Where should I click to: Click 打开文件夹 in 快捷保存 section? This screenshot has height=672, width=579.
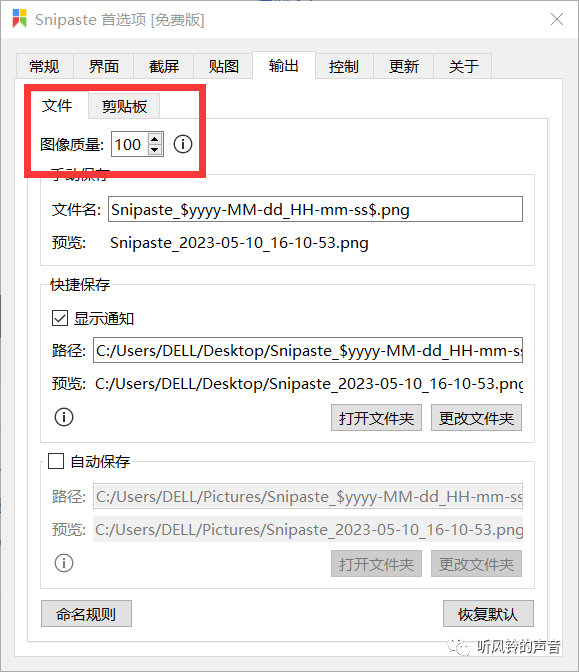click(376, 418)
